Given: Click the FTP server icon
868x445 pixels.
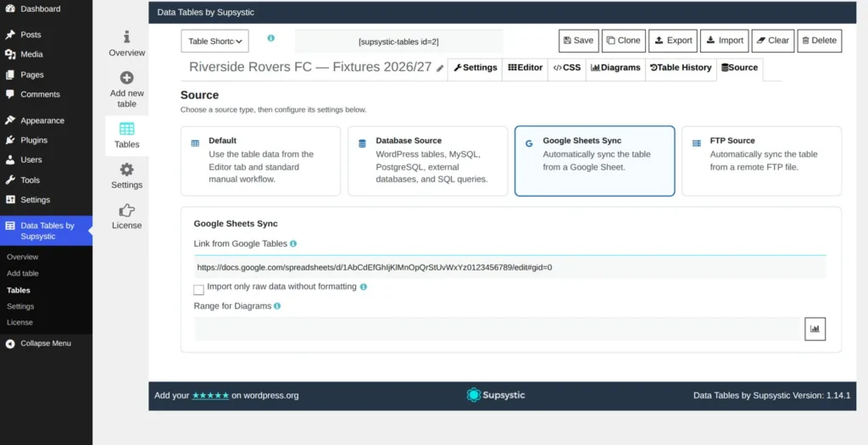Looking at the screenshot, I should click(697, 143).
